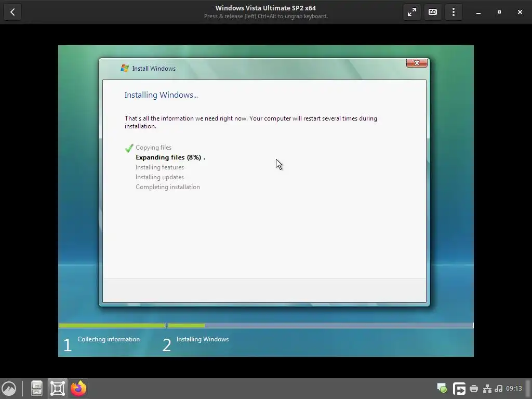
Task: Click the show desktop strip at taskbar end
Action: click(528, 389)
